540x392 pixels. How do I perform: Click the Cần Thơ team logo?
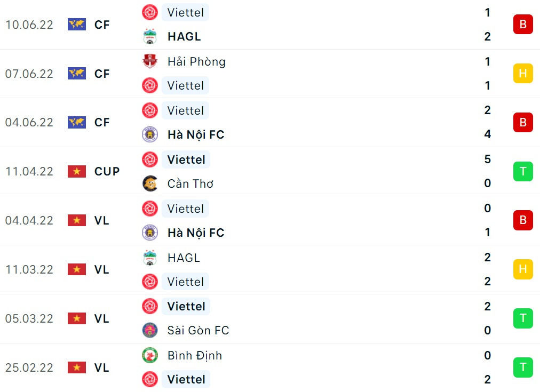pos(150,183)
